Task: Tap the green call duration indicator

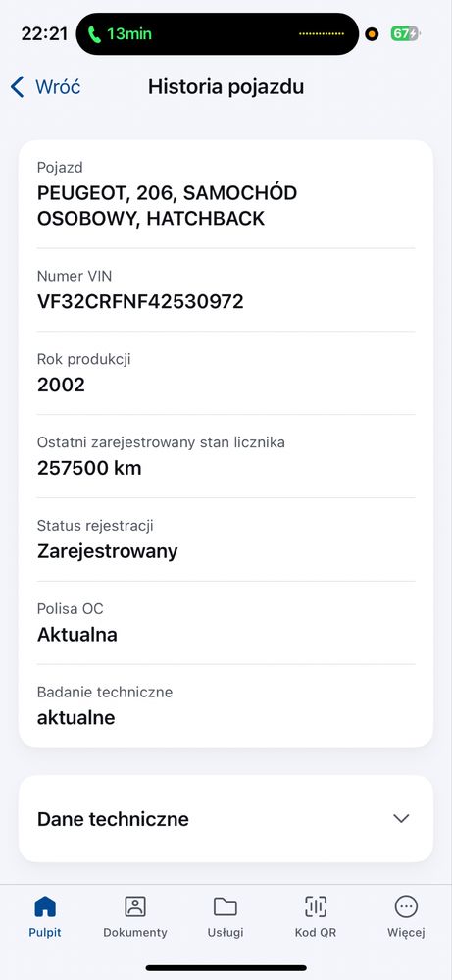Action: click(x=120, y=33)
